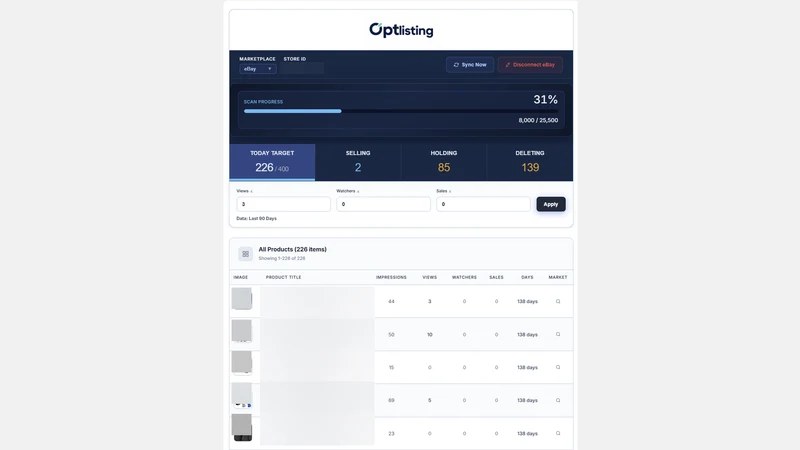Viewport: 800px width, 450px height.
Task: Click the All Products grid icon
Action: coord(245,254)
